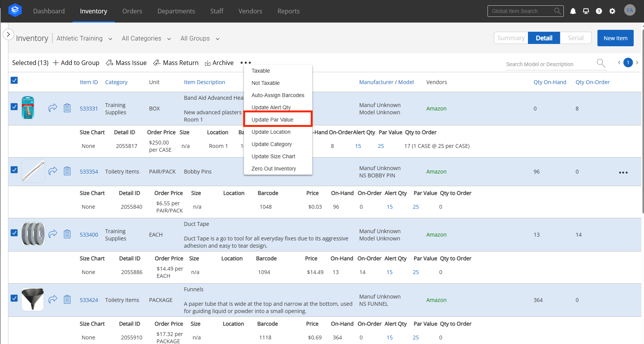
Task: Select Update Par Value from menu
Action: (273, 120)
